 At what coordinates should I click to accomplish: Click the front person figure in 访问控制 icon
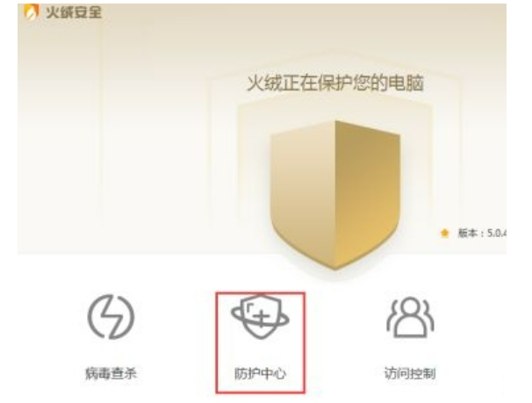coord(410,318)
